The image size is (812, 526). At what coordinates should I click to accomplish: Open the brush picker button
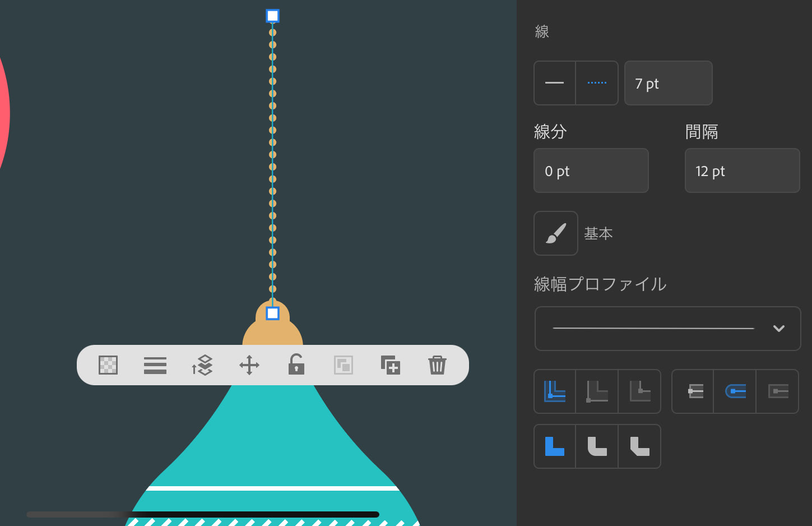[556, 233]
